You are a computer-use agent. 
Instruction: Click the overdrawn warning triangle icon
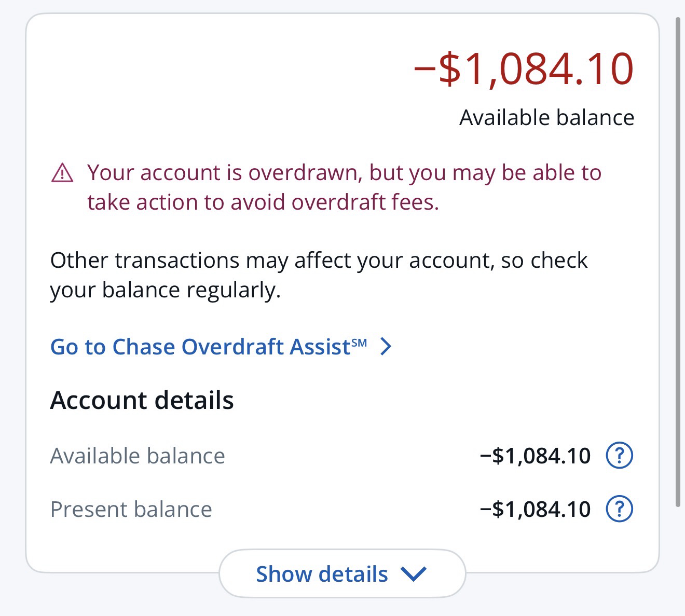[x=63, y=173]
